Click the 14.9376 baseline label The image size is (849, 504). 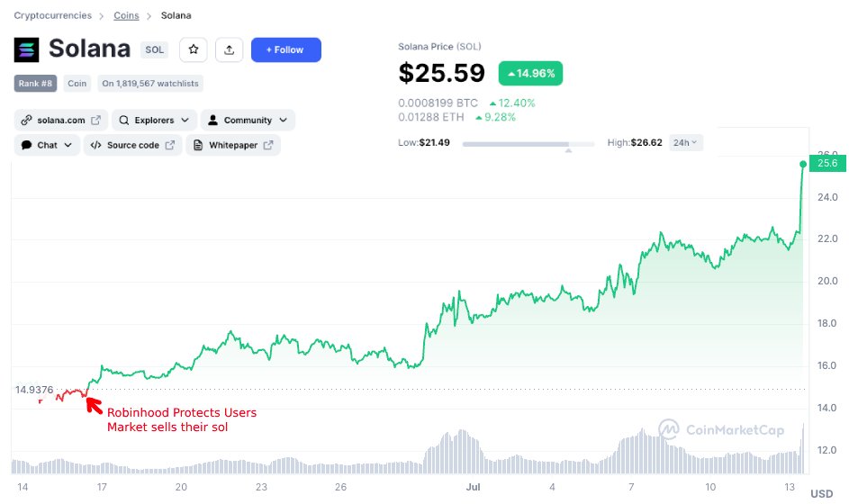(34, 390)
